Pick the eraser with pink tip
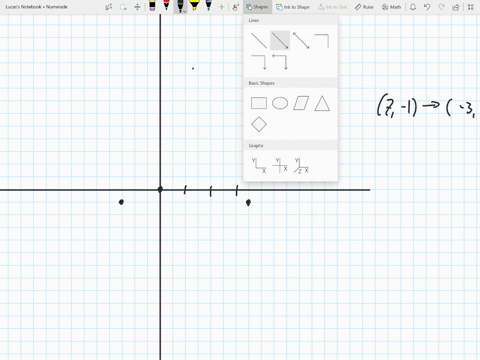The width and height of the screenshot is (480, 360). [152, 6]
